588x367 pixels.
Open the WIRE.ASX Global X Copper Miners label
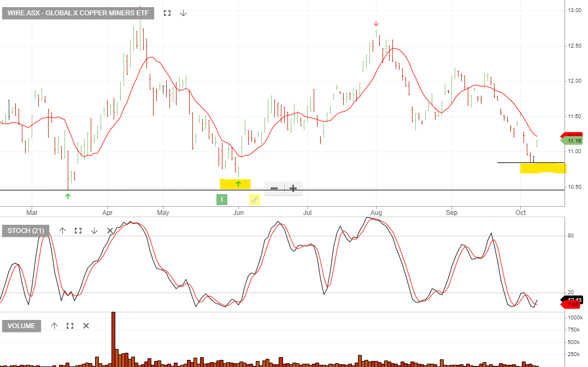tap(78, 13)
